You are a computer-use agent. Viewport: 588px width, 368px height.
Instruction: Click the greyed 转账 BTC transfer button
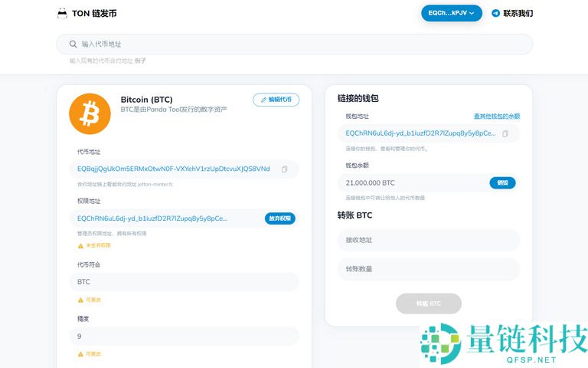429,304
